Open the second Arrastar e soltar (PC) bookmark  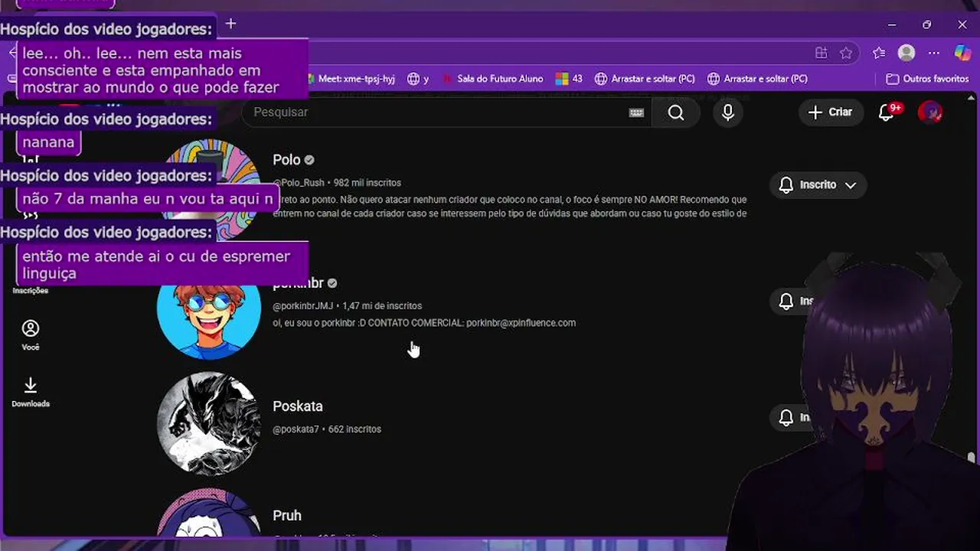[x=758, y=79]
